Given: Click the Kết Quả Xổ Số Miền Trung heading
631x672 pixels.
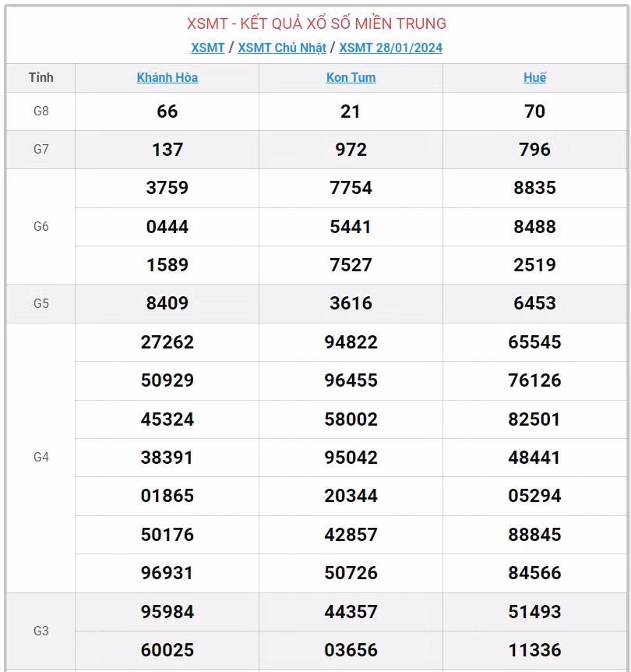Looking at the screenshot, I should coord(316,23).
